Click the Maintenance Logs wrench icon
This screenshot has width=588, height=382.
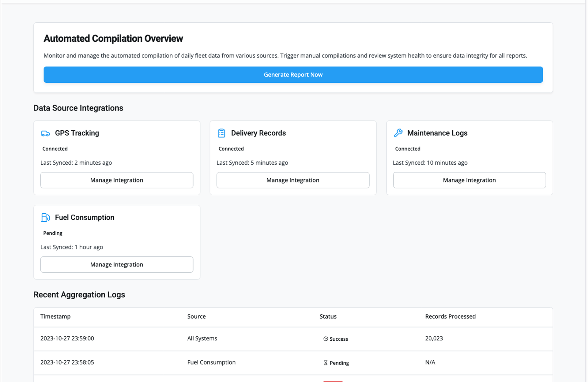(x=398, y=133)
